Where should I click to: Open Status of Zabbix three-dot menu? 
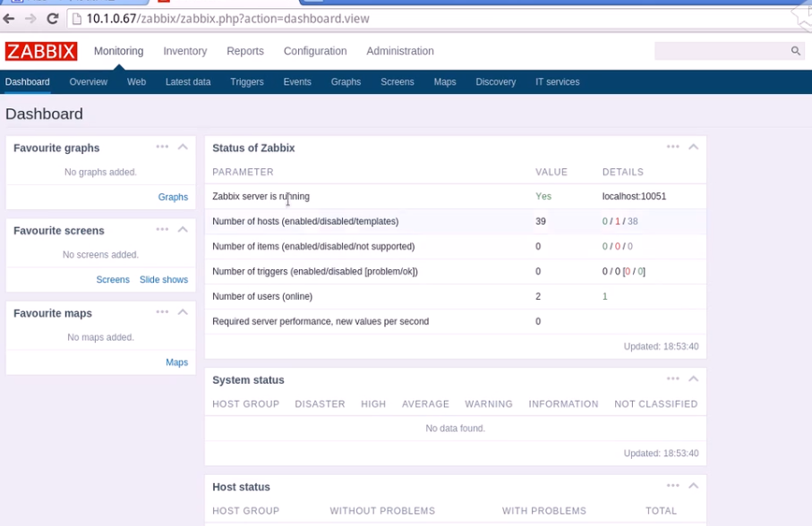(672, 147)
